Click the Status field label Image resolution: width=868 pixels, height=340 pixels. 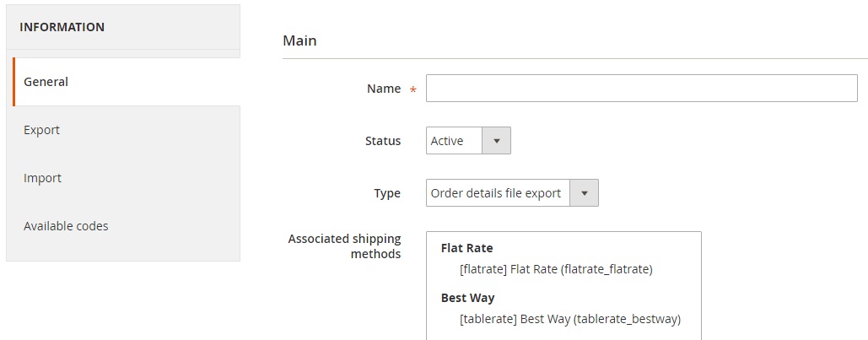pyautogui.click(x=383, y=141)
